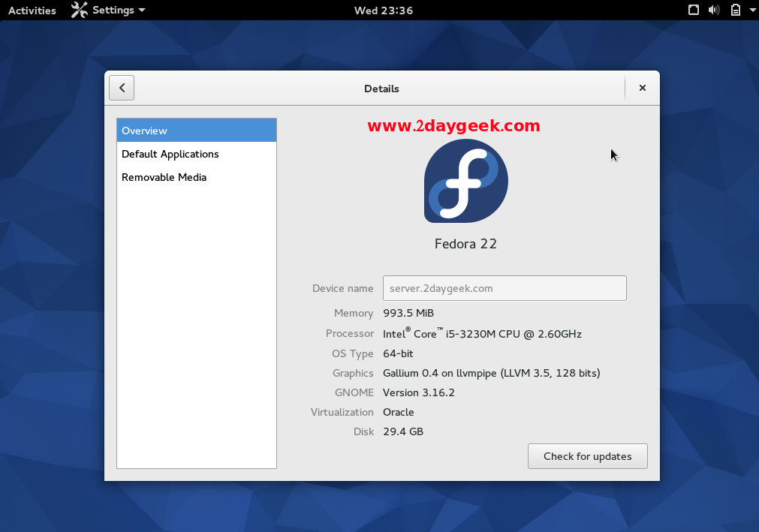The height and width of the screenshot is (532, 759).
Task: Click the battery status icon
Action: coord(735,10)
